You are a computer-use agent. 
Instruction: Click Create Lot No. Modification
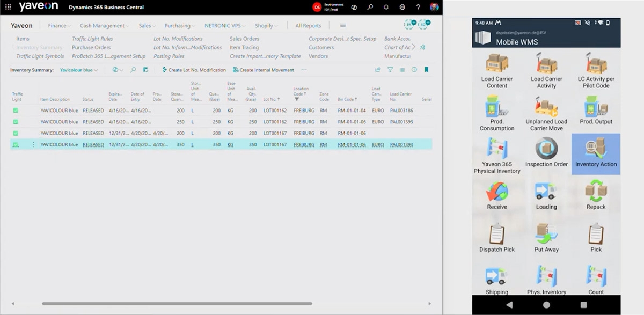[194, 70]
